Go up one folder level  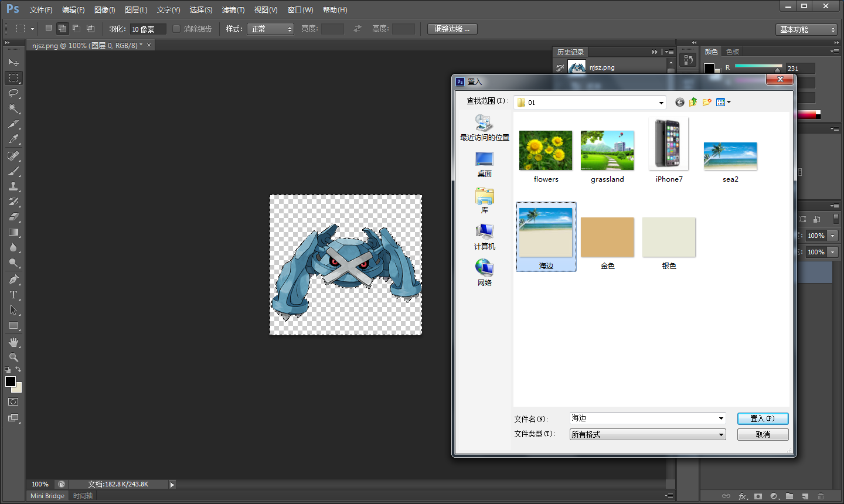pos(693,102)
